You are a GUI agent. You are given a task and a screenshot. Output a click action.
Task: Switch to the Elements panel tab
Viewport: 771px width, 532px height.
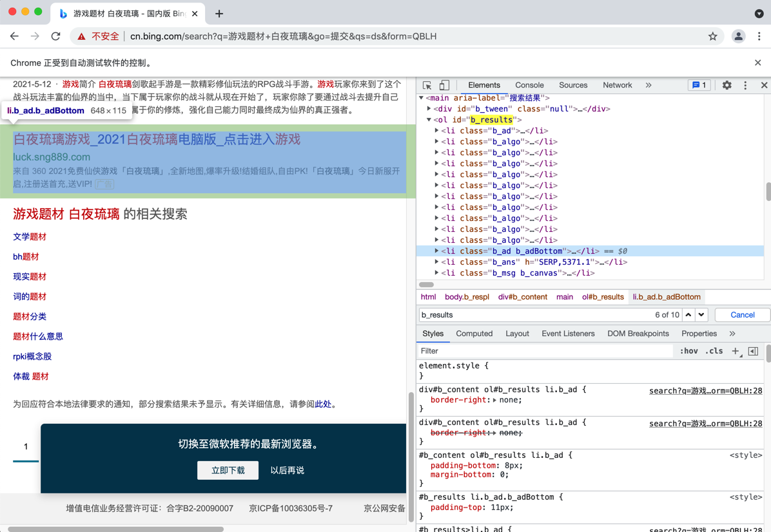click(x=484, y=85)
